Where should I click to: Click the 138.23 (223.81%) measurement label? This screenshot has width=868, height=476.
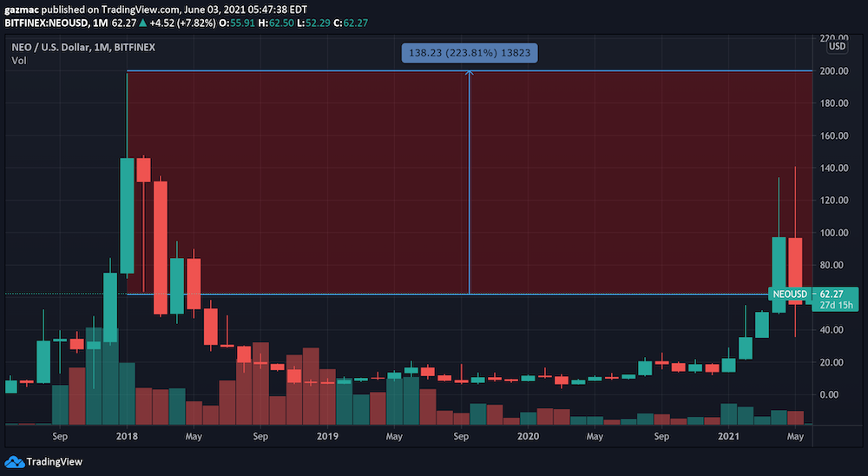click(x=470, y=53)
